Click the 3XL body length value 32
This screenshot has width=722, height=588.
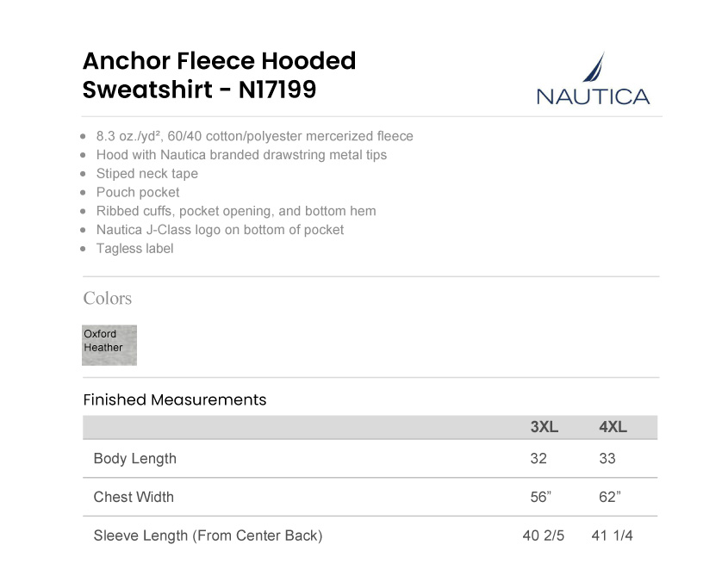(x=538, y=459)
